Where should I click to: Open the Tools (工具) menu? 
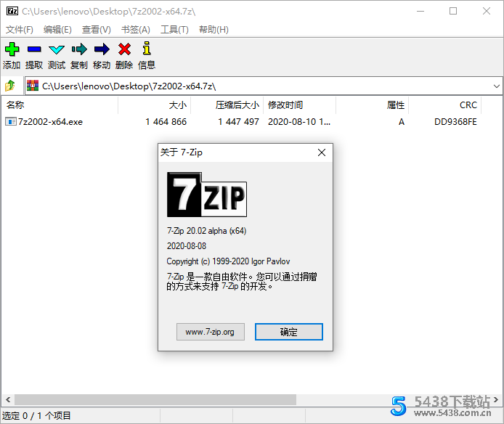[x=174, y=30]
